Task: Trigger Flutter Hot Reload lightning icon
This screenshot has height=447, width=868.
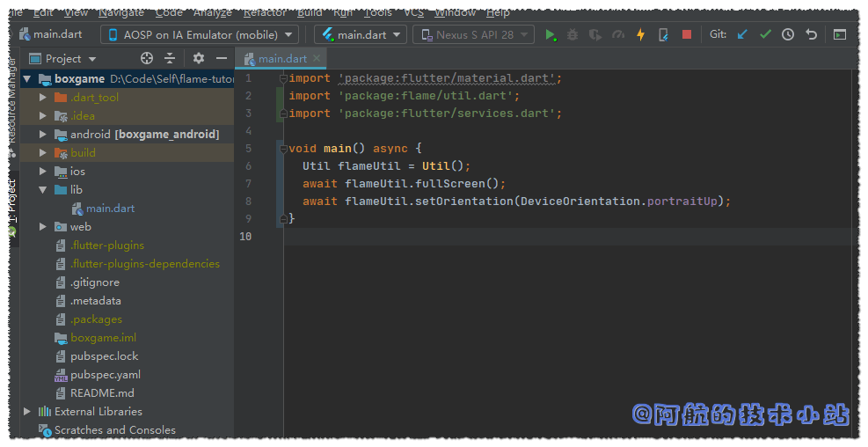Action: 640,35
